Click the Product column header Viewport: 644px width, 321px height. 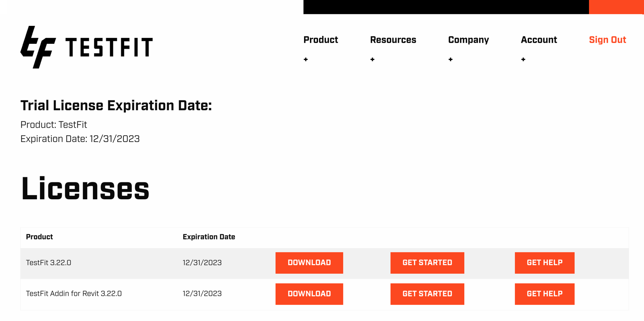pyautogui.click(x=39, y=237)
